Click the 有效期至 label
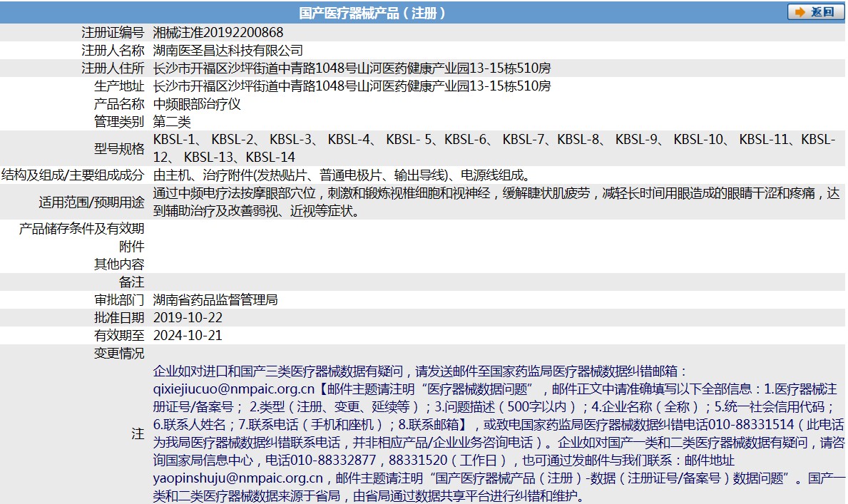The image size is (848, 504). [120, 336]
